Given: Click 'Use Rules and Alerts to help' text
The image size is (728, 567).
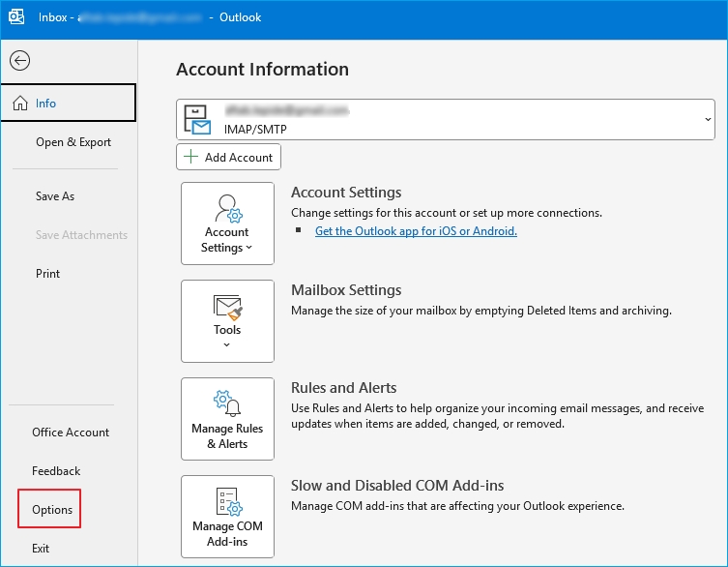Looking at the screenshot, I should [497, 416].
